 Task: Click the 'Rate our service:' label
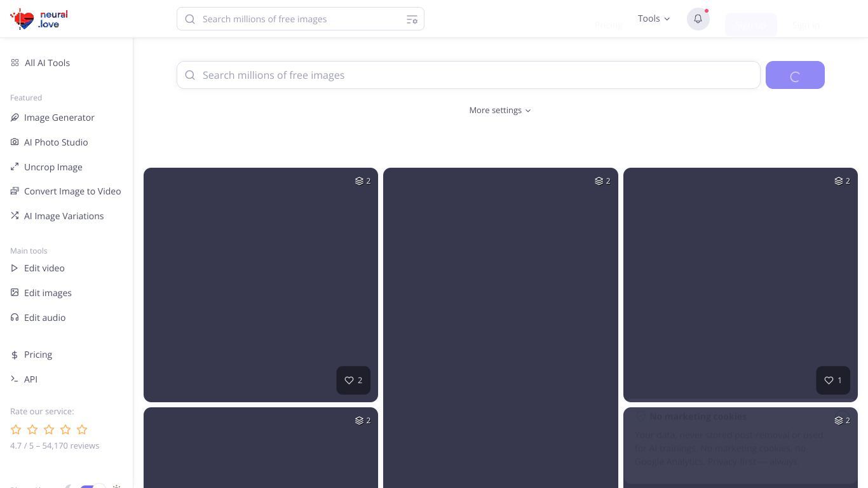[42, 412]
